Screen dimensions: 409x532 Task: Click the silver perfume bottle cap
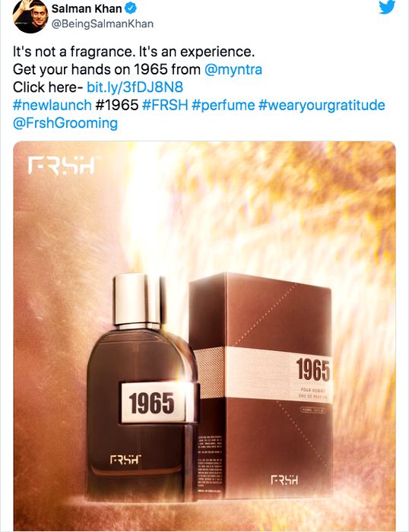click(x=137, y=299)
